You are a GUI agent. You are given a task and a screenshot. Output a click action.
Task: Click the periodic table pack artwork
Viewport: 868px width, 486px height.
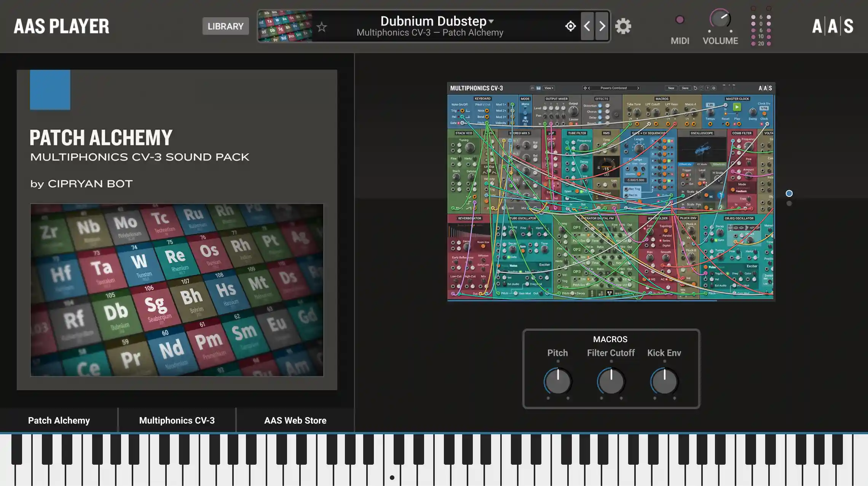177,290
